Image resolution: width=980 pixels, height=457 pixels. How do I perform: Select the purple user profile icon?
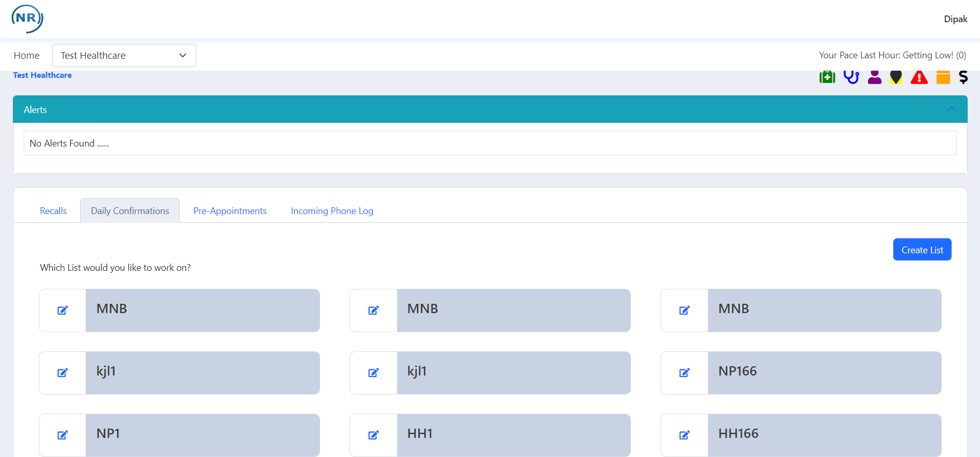[x=875, y=77]
